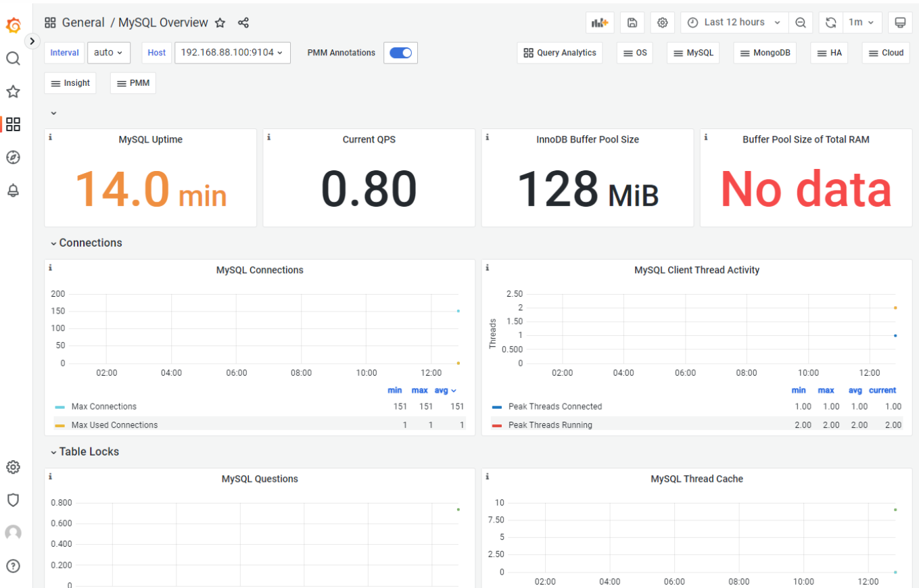Open the Cloud dashboards menu
The width and height of the screenshot is (919, 588).
(885, 53)
